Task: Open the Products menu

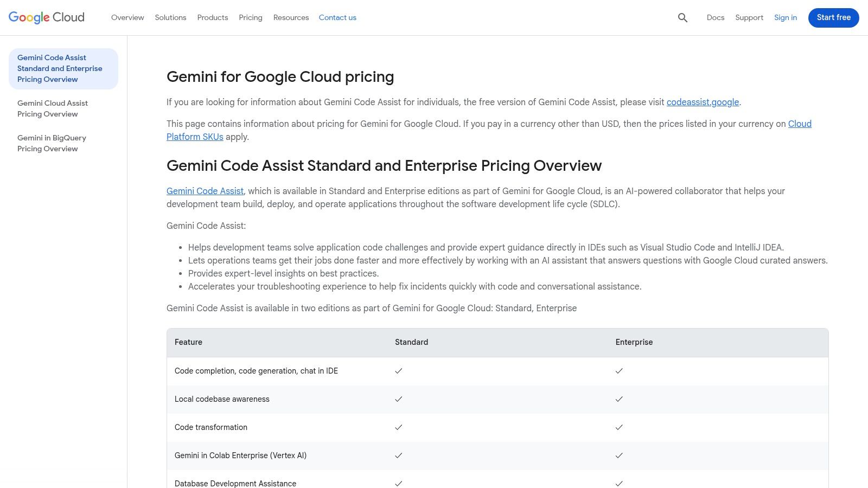Action: click(x=212, y=17)
